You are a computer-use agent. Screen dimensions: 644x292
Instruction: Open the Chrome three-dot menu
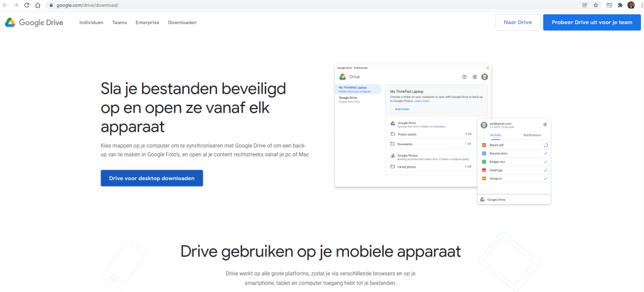pyautogui.click(x=641, y=5)
